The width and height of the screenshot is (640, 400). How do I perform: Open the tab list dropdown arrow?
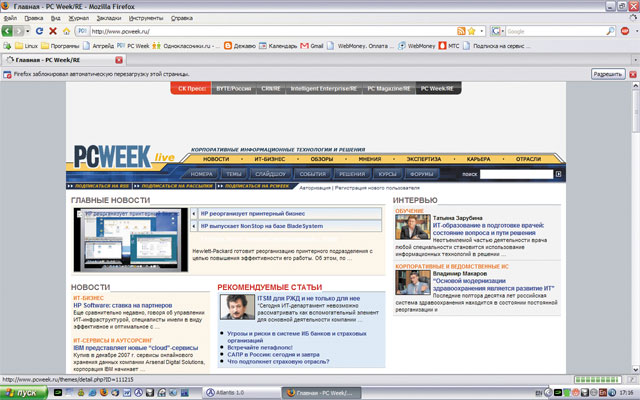(x=635, y=60)
